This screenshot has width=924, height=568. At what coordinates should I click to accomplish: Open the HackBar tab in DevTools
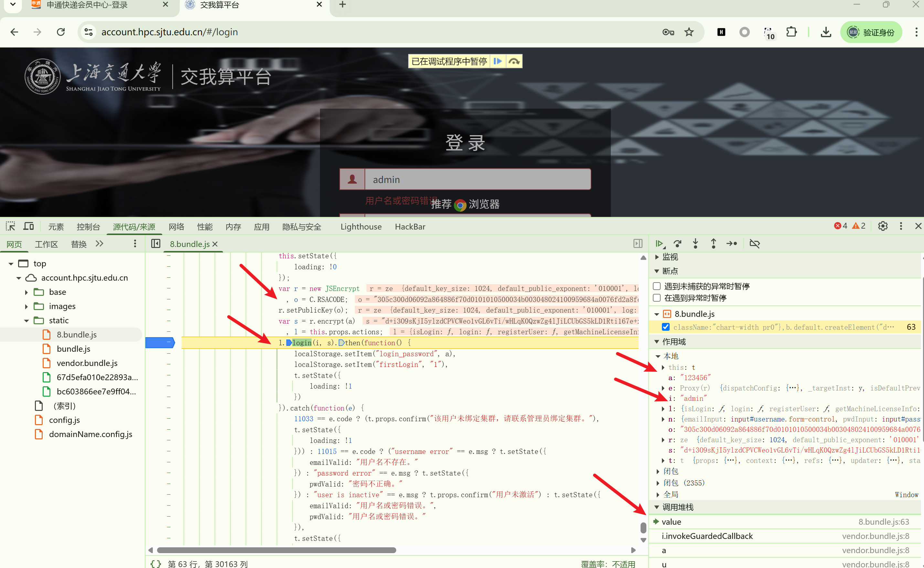click(x=409, y=227)
